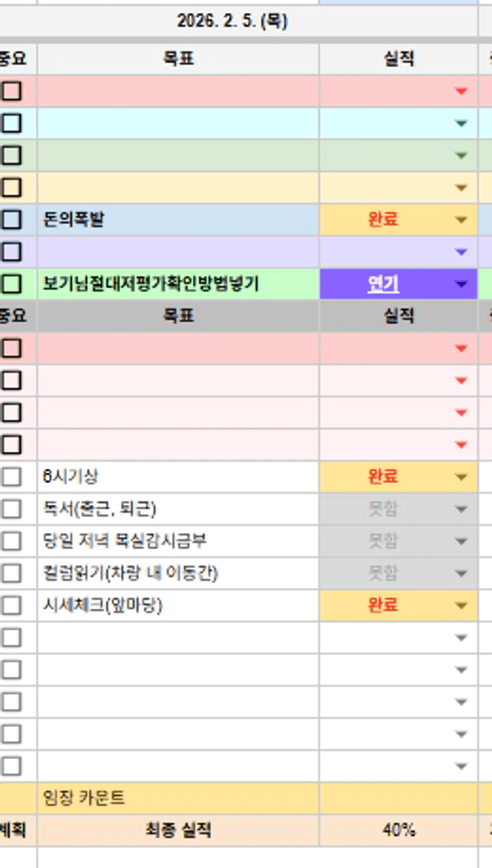This screenshot has width=492, height=868.
Task: Open the 못함 dropdown for 독서(출근, 퇴근)
Action: coord(460,509)
